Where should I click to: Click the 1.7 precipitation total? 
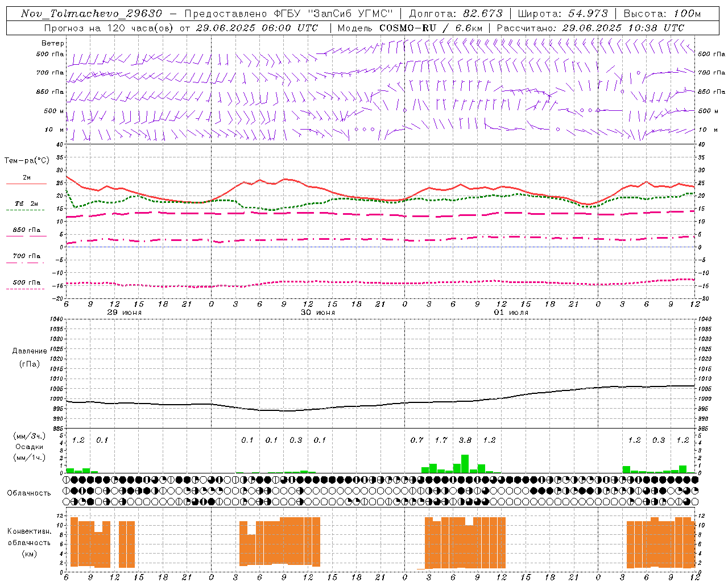(x=441, y=440)
